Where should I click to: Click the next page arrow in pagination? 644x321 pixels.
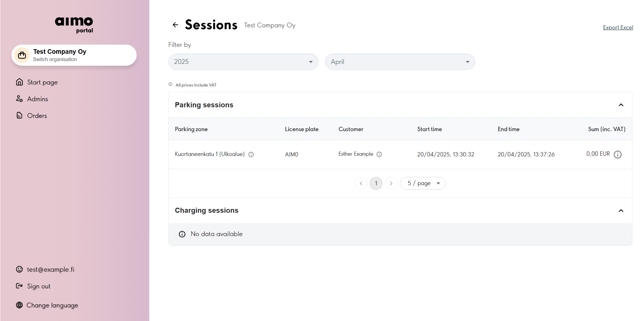391,183
